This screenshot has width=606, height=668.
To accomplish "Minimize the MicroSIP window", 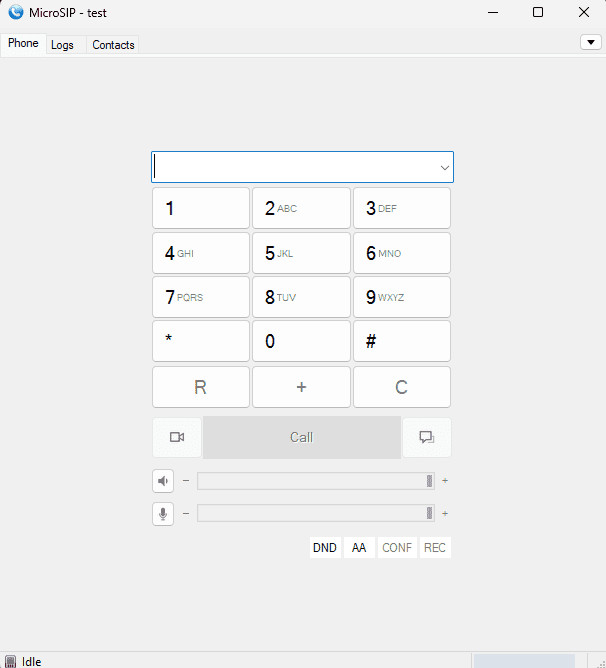I will [x=493, y=12].
